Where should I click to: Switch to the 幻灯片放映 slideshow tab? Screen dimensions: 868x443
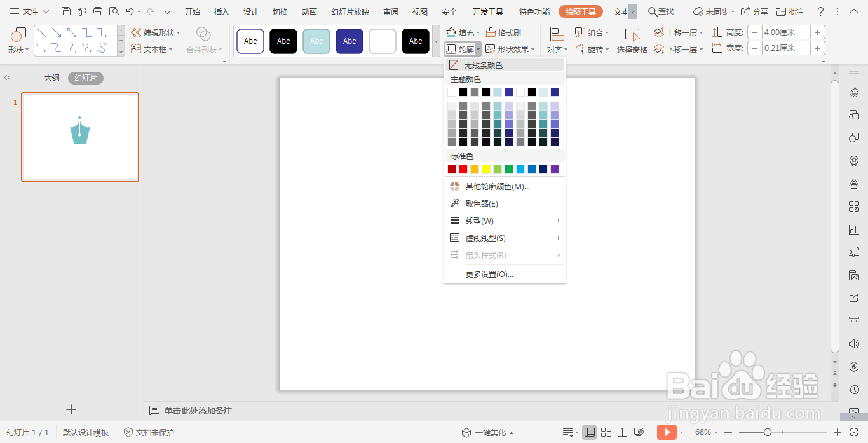tap(350, 11)
